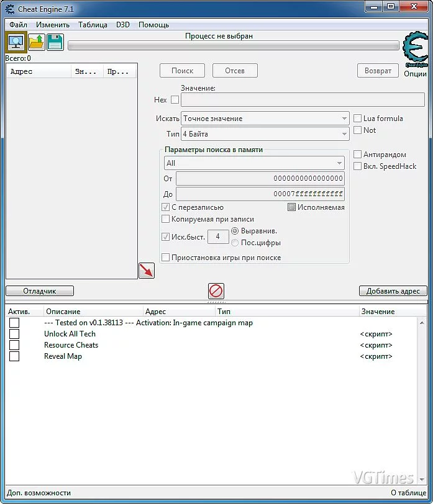Tick the Tested on v0.1.38113 row checkbox
433x504 pixels.
[x=14, y=323]
